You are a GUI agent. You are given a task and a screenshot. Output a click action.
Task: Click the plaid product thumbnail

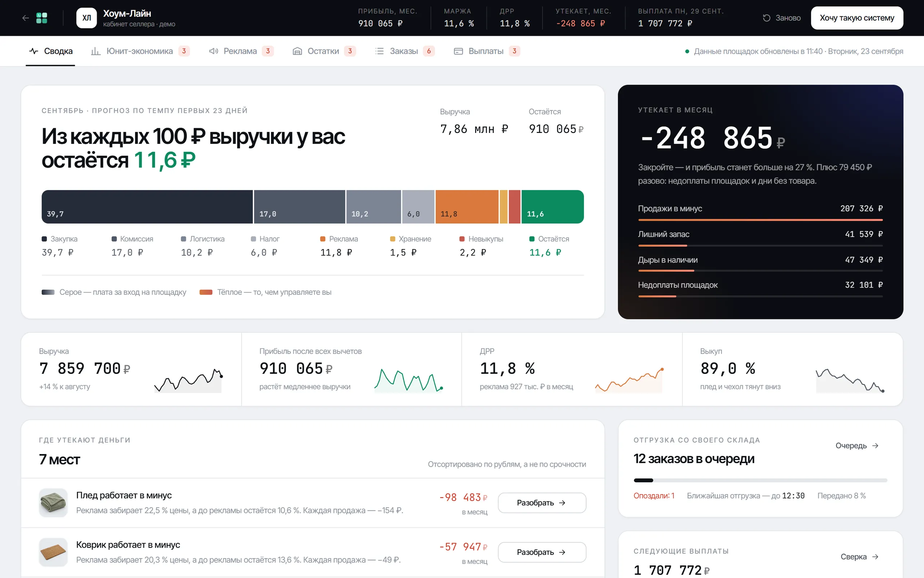pos(53,503)
